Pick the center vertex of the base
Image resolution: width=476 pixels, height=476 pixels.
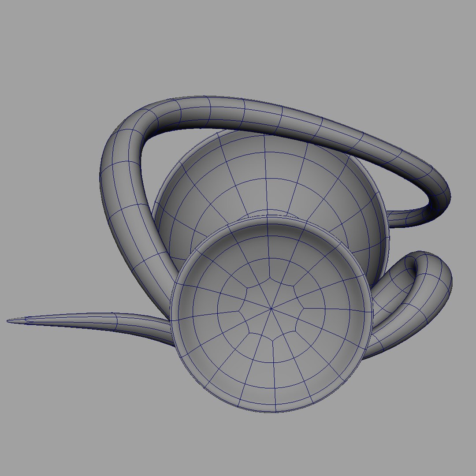coord(271,309)
